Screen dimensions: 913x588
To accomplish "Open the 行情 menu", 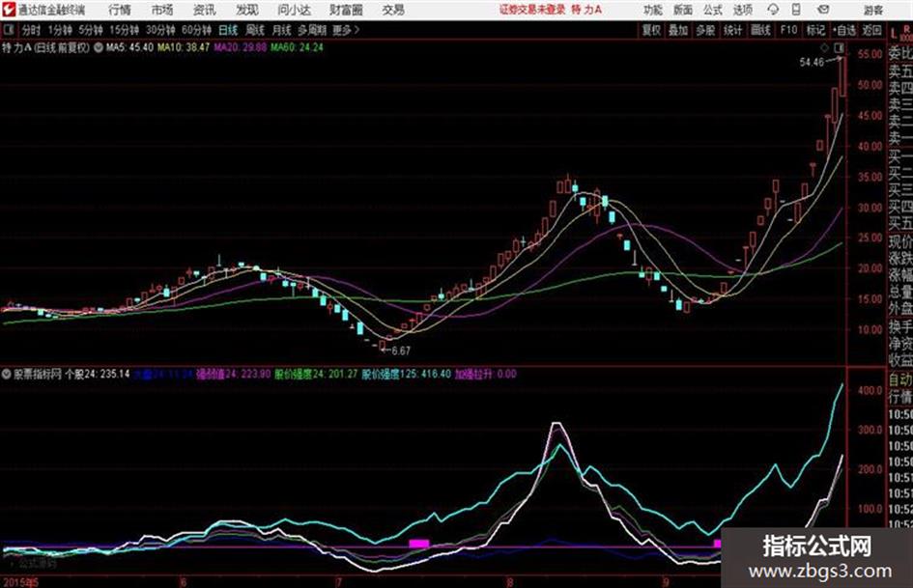I will click(x=120, y=10).
